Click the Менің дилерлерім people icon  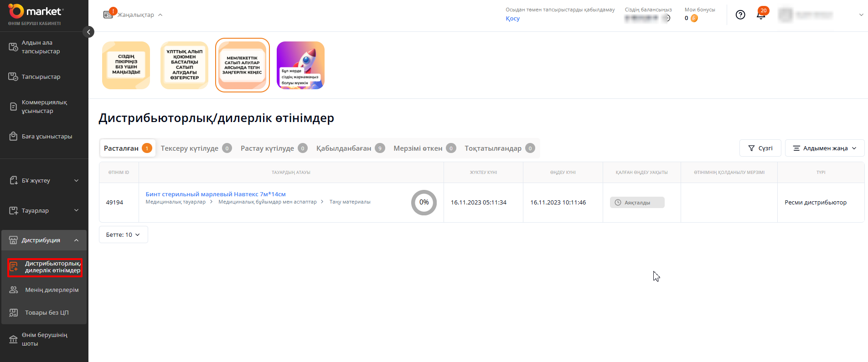[x=14, y=290]
